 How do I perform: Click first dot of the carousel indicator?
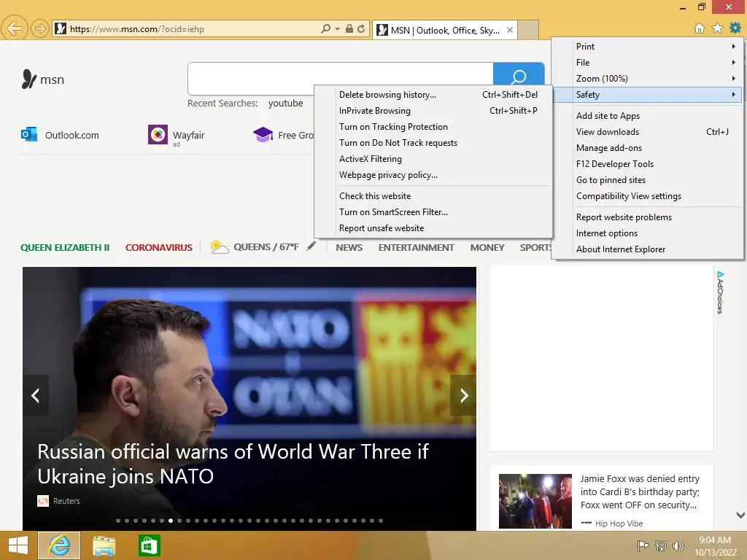click(x=118, y=521)
